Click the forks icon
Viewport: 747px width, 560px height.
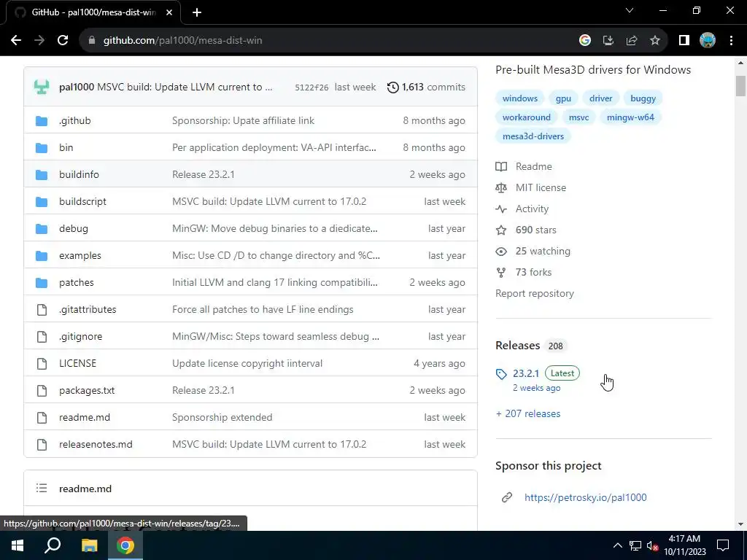[500, 273]
